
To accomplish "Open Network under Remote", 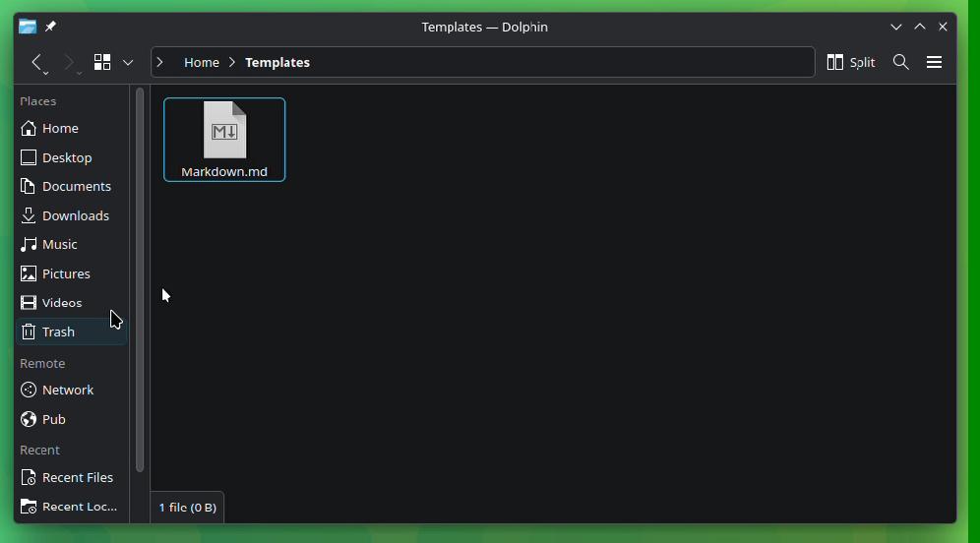I will coord(71,390).
